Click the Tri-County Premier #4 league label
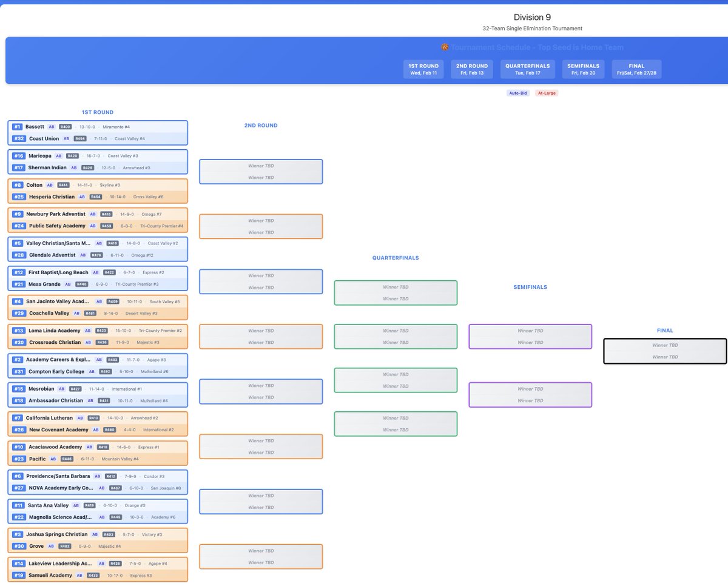The width and height of the screenshot is (728, 586). tap(162, 226)
